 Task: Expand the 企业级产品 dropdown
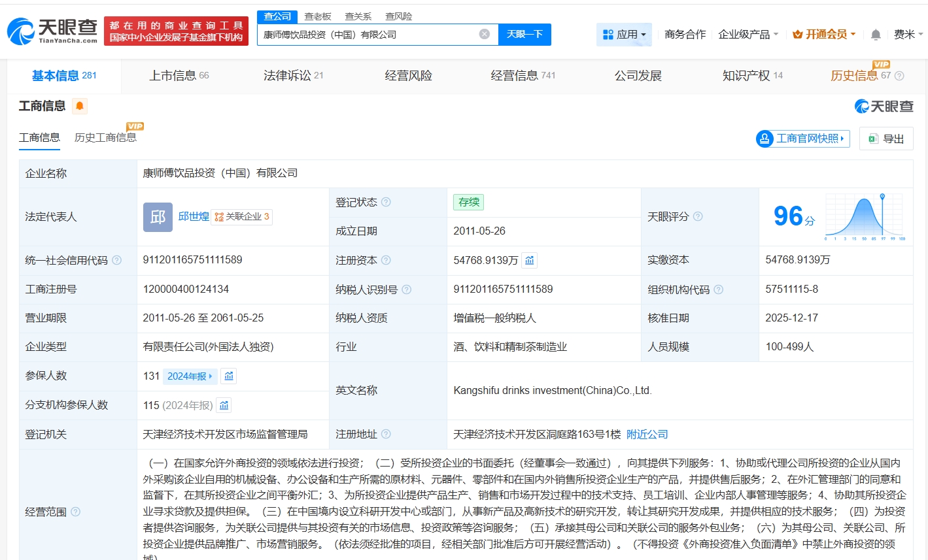748,35
